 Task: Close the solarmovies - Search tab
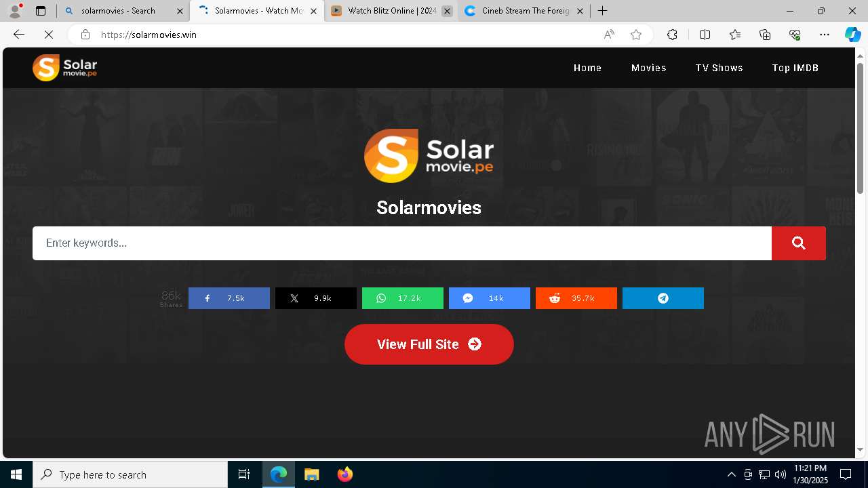point(180,11)
